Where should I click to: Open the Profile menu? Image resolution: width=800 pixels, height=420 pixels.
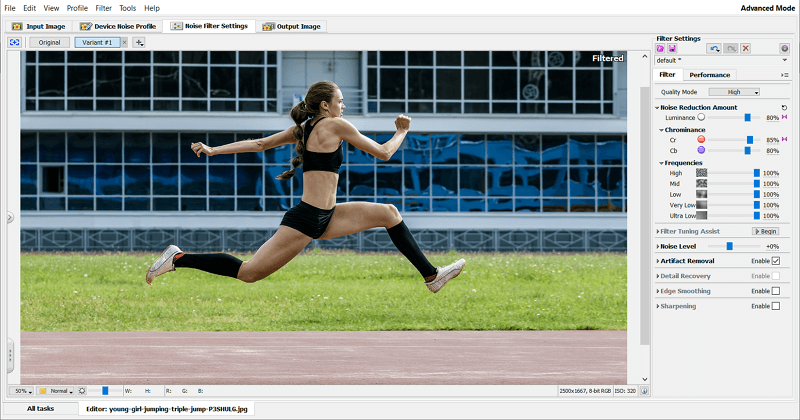(77, 8)
